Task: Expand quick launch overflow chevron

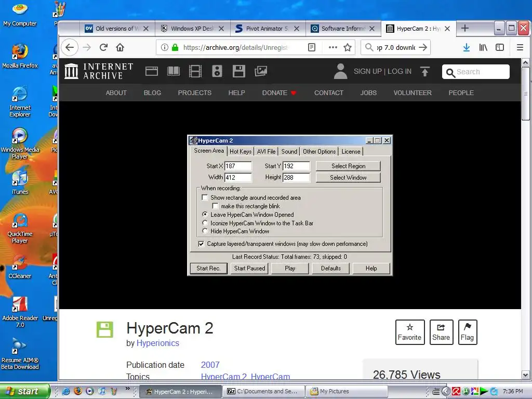Action: [128, 389]
